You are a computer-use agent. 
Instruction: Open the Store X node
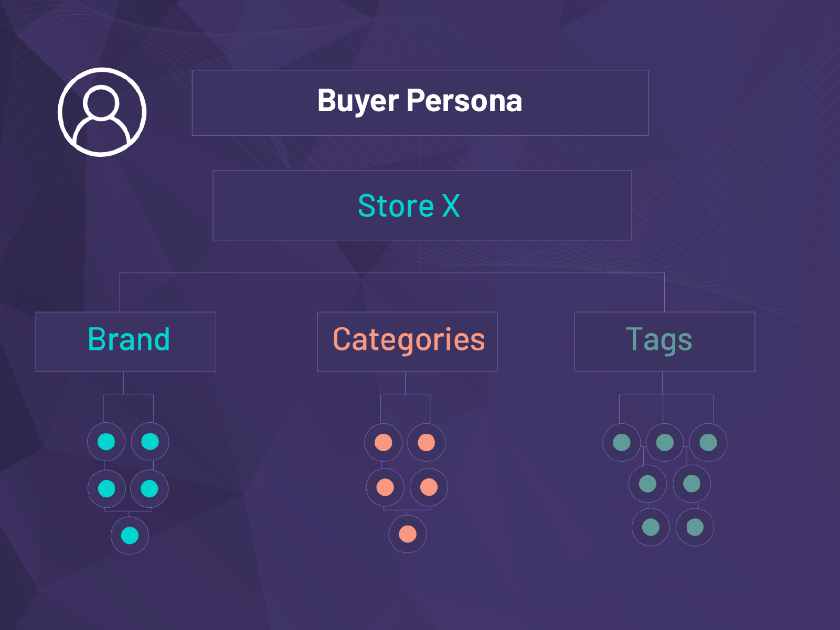pos(422,205)
